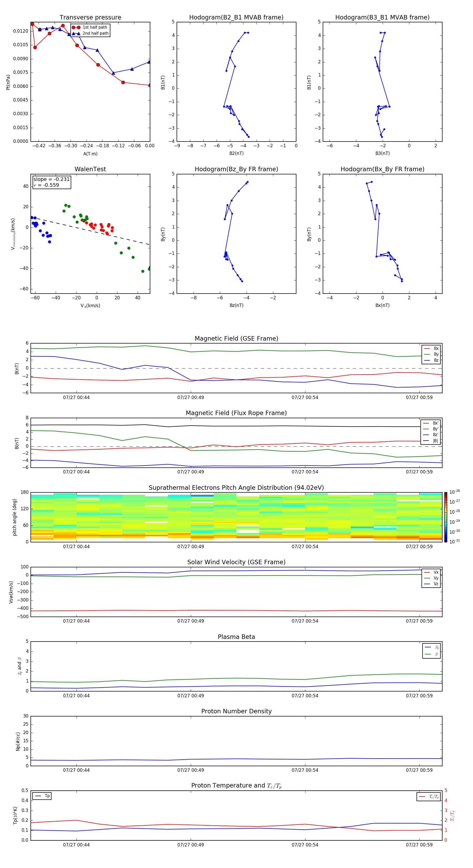Click the V_A(km/s) x-axis label
The image size is (473, 868).
pyautogui.click(x=90, y=306)
